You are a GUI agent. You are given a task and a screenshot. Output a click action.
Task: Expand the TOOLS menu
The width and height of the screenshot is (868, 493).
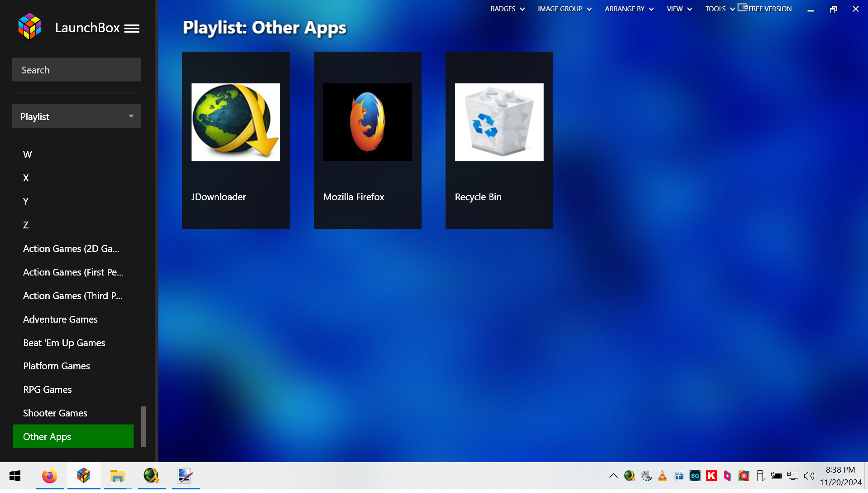720,9
